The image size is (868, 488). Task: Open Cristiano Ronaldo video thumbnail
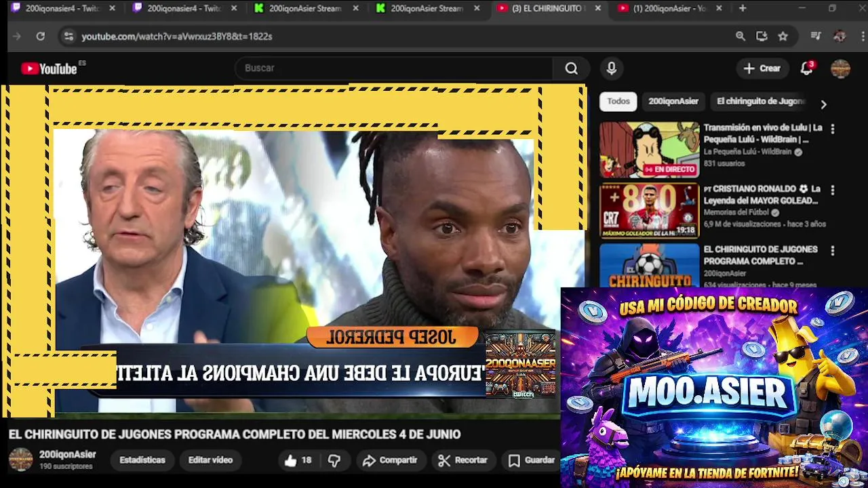649,211
